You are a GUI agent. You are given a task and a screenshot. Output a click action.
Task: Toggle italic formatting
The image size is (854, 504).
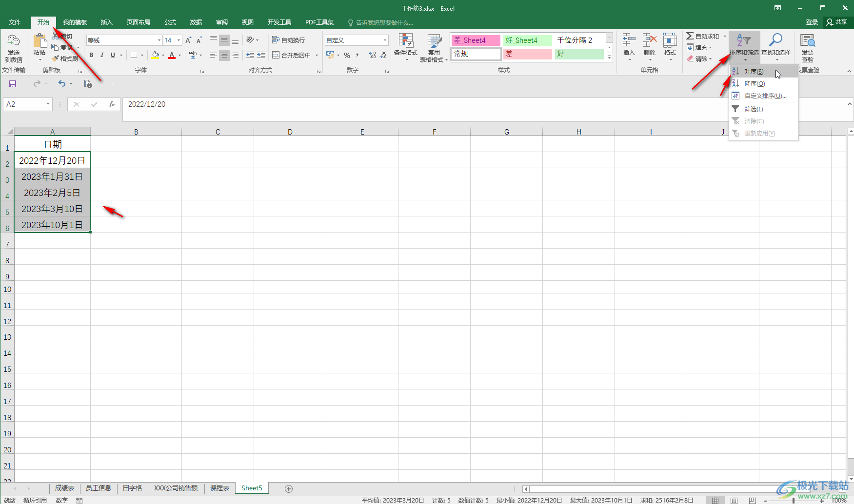click(x=102, y=55)
